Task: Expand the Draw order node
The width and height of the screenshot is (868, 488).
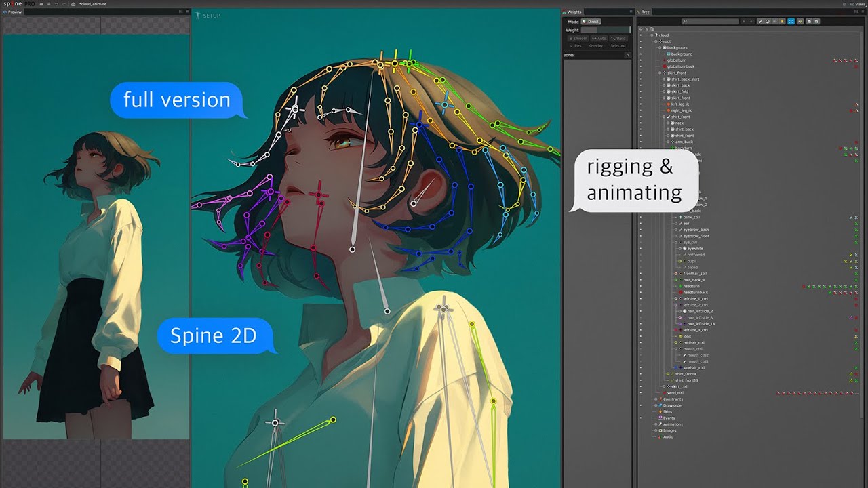Action: [656, 405]
